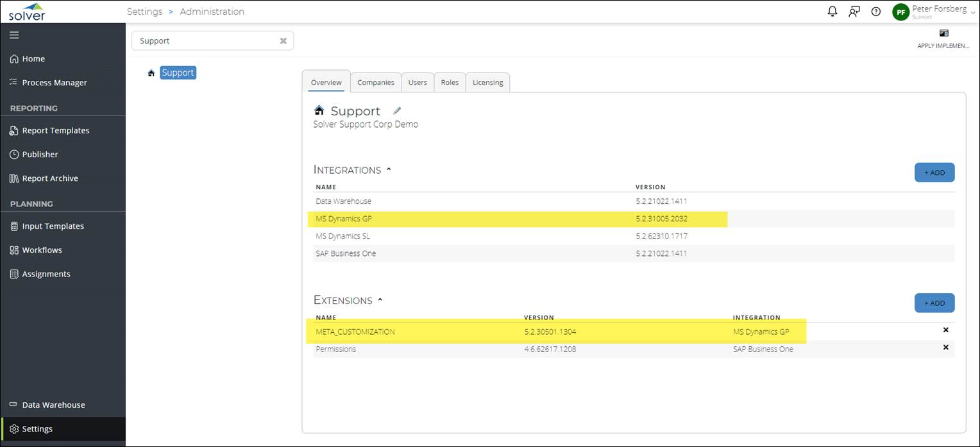Edit the Support name using the pencil icon
Screen dimensions: 980x447
pyautogui.click(x=397, y=110)
